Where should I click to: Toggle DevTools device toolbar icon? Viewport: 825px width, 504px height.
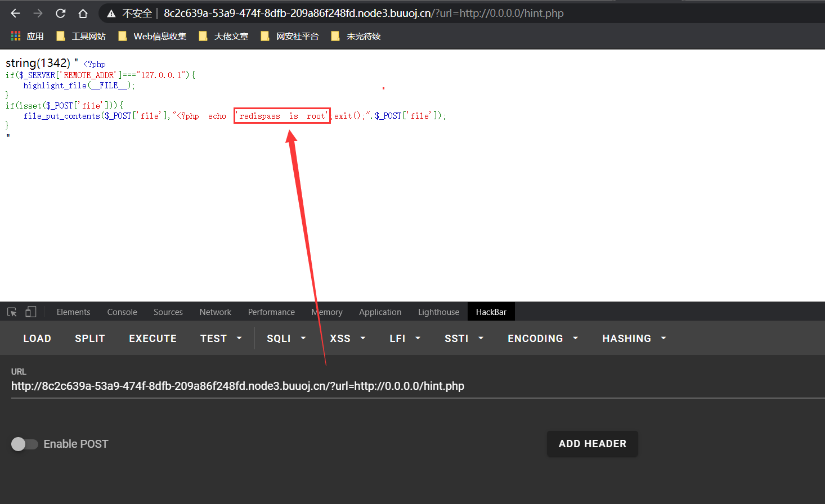[31, 312]
